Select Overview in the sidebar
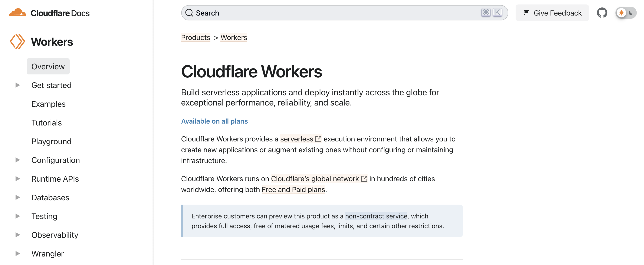Image resolution: width=644 pixels, height=265 pixels. pos(48,66)
